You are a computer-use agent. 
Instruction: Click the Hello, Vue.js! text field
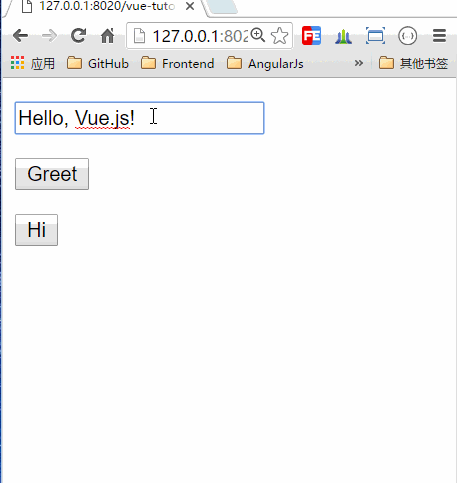coord(140,118)
